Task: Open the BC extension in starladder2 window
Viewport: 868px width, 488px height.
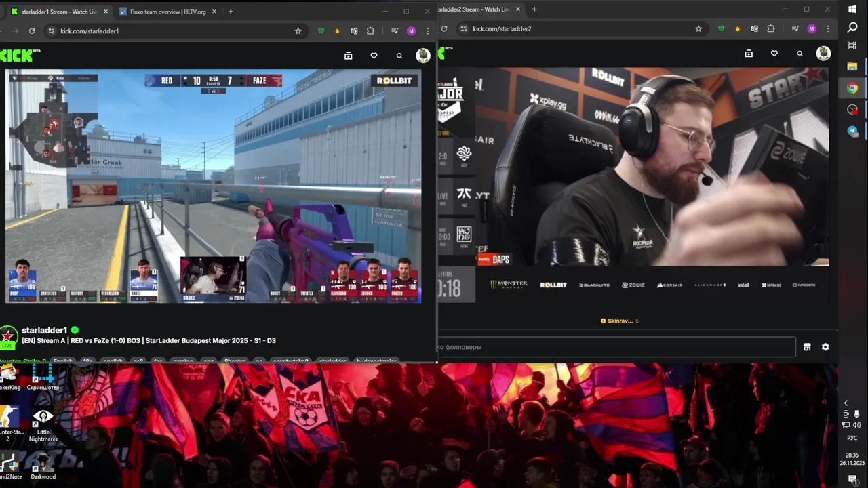Action: tap(754, 28)
